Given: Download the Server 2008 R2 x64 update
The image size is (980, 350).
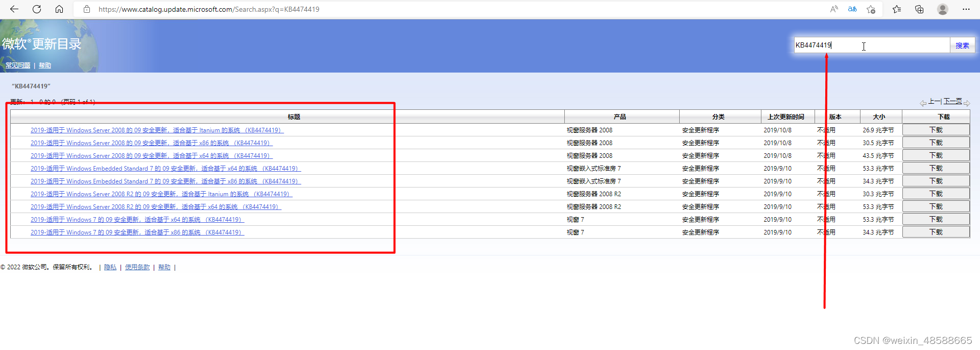Looking at the screenshot, I should pyautogui.click(x=936, y=206).
